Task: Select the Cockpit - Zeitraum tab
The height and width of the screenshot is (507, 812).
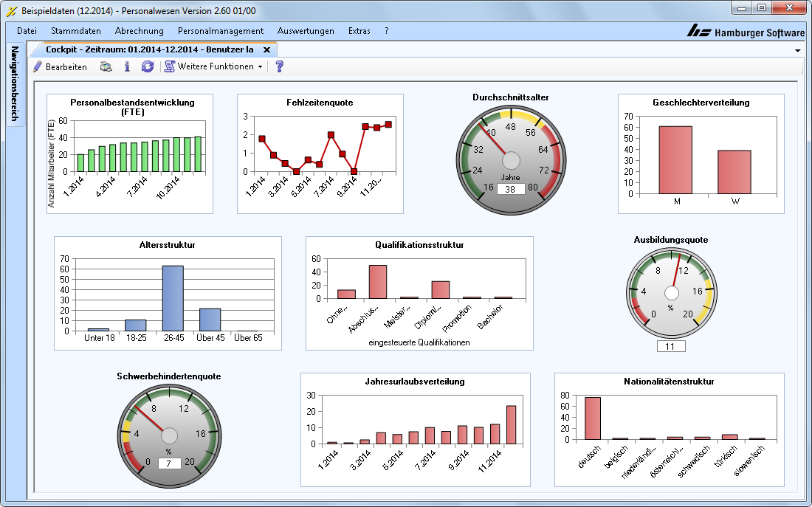Action: click(150, 49)
